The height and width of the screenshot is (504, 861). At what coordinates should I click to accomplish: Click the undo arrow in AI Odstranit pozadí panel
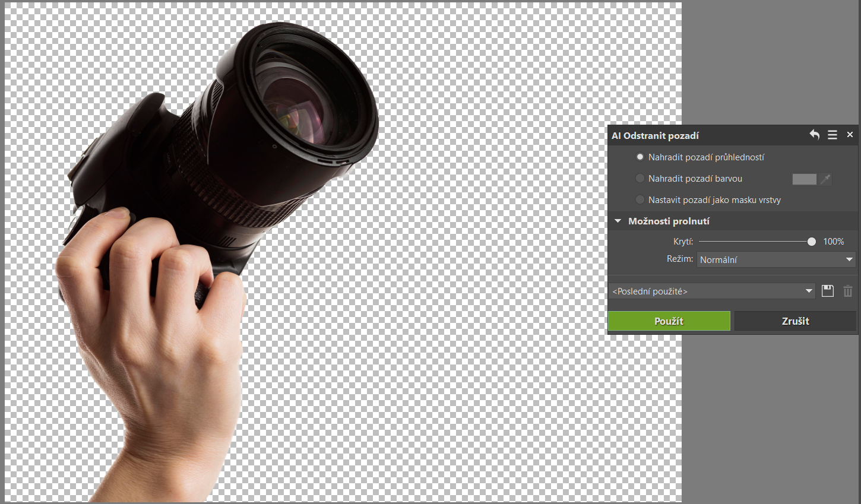click(x=815, y=135)
